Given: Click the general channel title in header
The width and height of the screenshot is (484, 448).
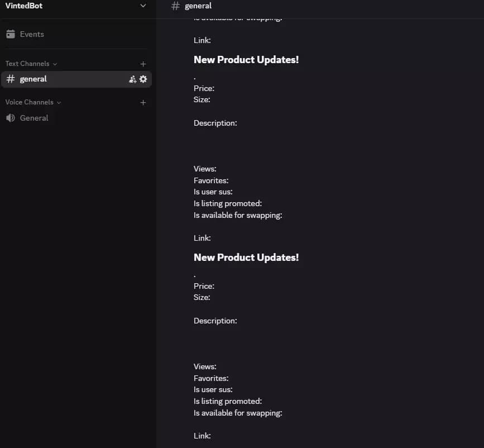Looking at the screenshot, I should (198, 6).
